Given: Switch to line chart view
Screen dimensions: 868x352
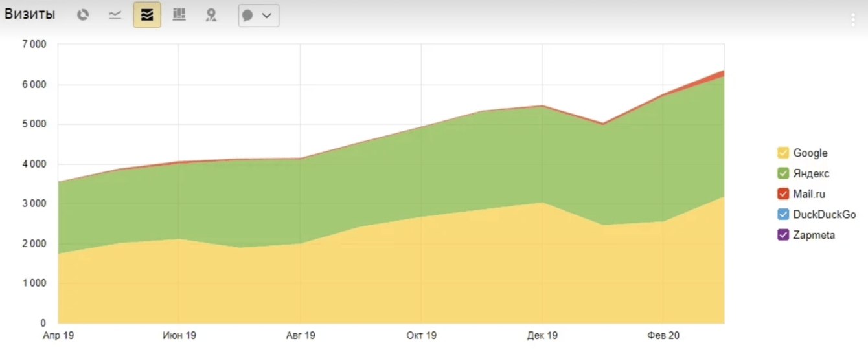Looking at the screenshot, I should pos(115,15).
